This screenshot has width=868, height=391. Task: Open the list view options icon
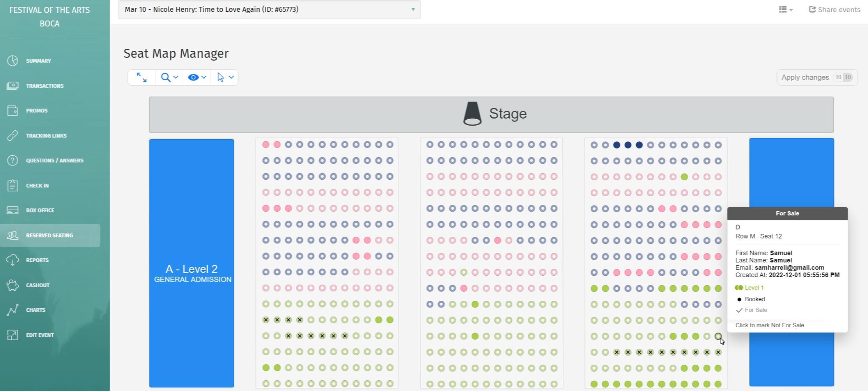[x=785, y=10]
